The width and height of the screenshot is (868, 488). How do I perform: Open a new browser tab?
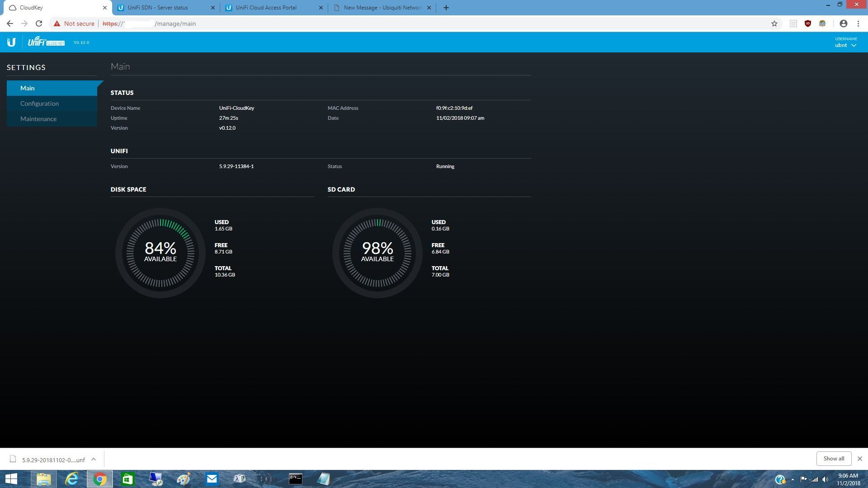click(446, 8)
